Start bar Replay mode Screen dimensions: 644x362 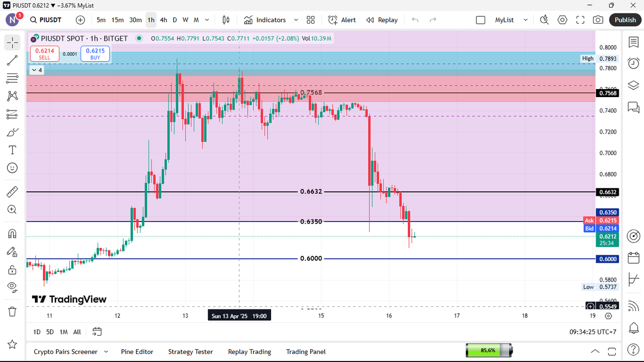[382, 20]
